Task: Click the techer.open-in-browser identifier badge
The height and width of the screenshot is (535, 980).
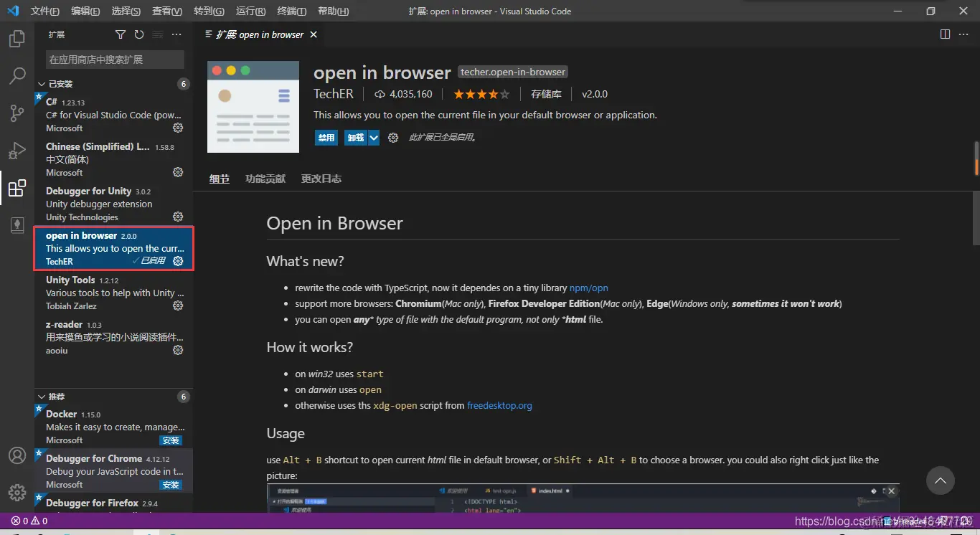Action: (513, 72)
